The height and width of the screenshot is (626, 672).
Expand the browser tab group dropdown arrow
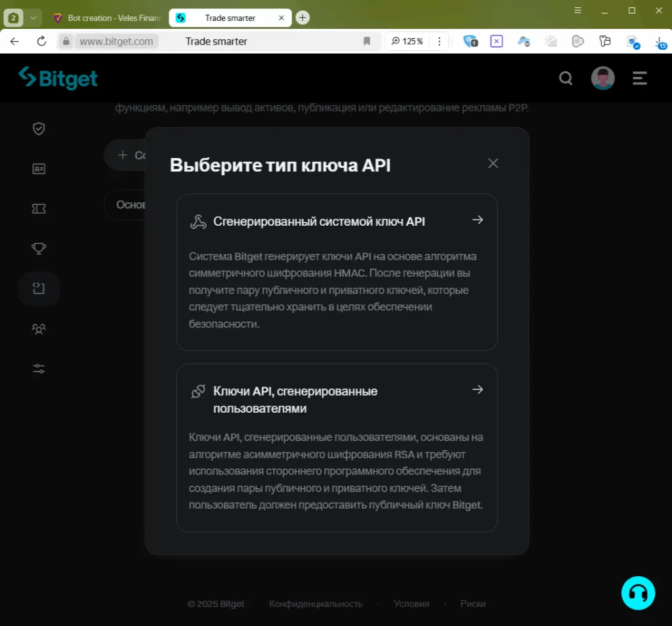tap(33, 18)
